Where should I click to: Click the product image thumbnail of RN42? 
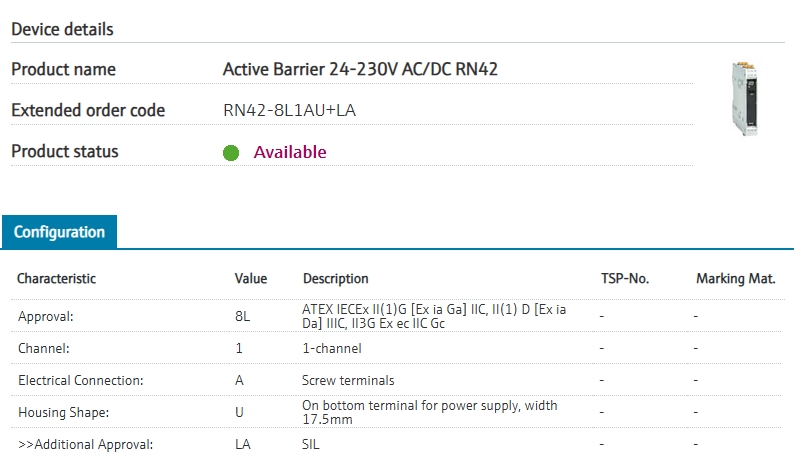[751, 97]
